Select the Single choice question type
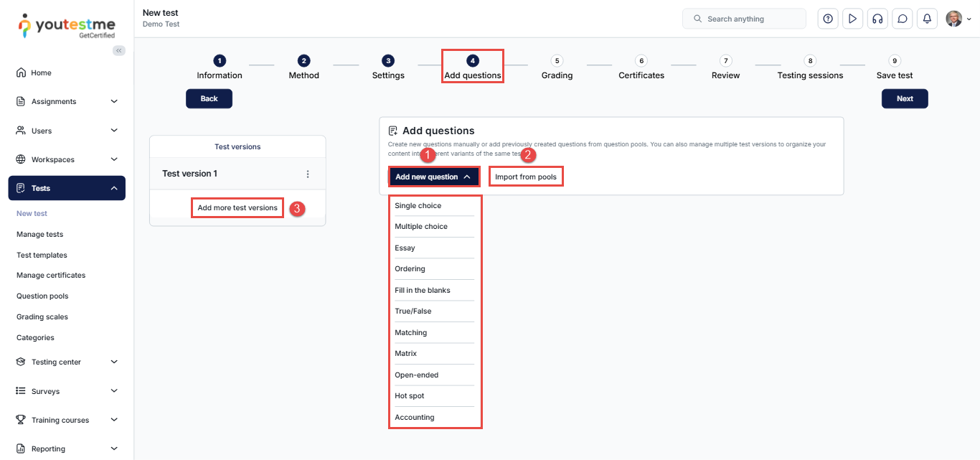This screenshot has height=460, width=980. 418,206
